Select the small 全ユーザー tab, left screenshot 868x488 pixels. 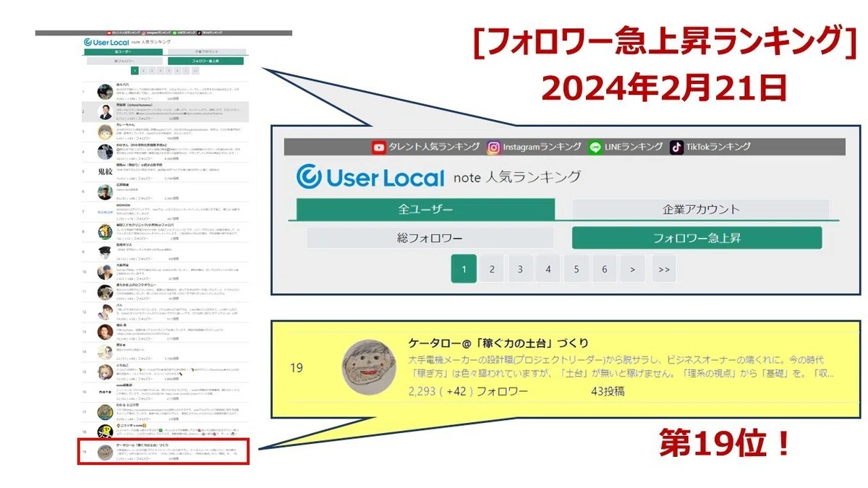[x=122, y=52]
